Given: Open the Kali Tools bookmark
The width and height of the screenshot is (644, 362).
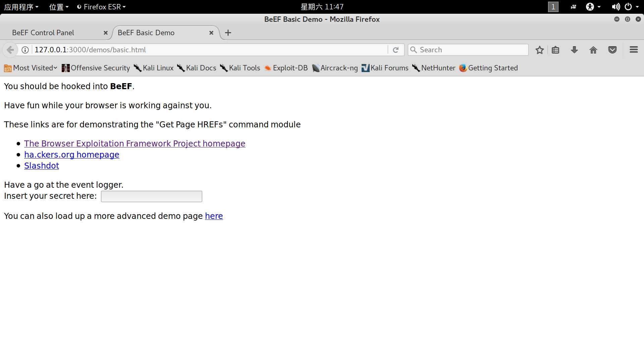Looking at the screenshot, I should (x=240, y=68).
